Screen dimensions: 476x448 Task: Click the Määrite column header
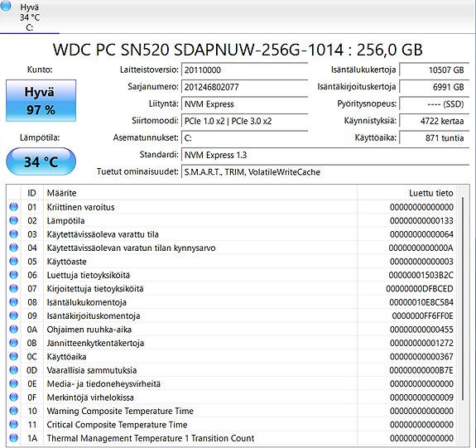200,193
